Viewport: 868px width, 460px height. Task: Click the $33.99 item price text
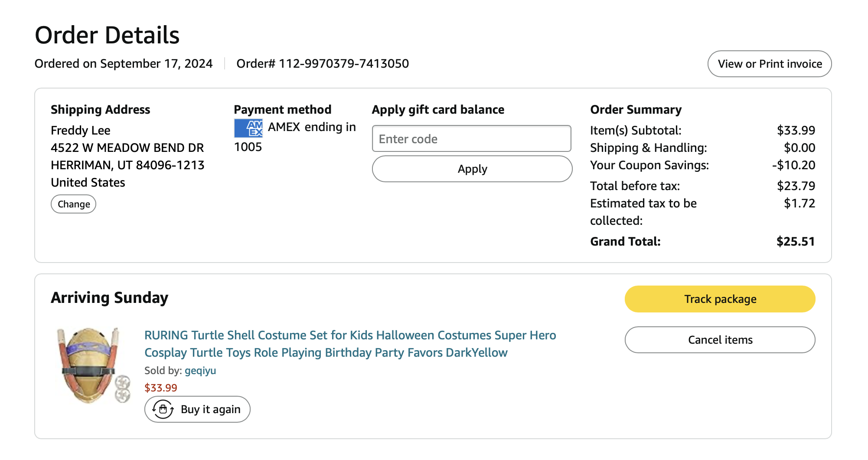pyautogui.click(x=161, y=388)
